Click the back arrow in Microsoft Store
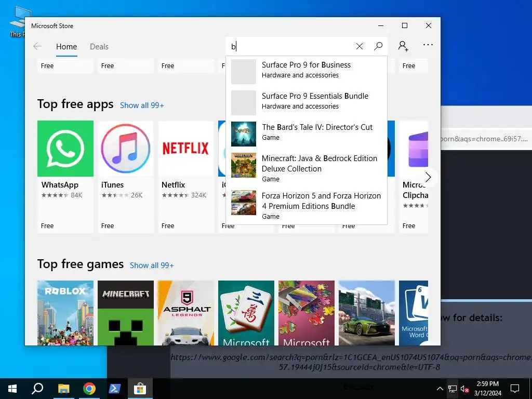Image resolution: width=532 pixels, height=399 pixels. coord(37,46)
